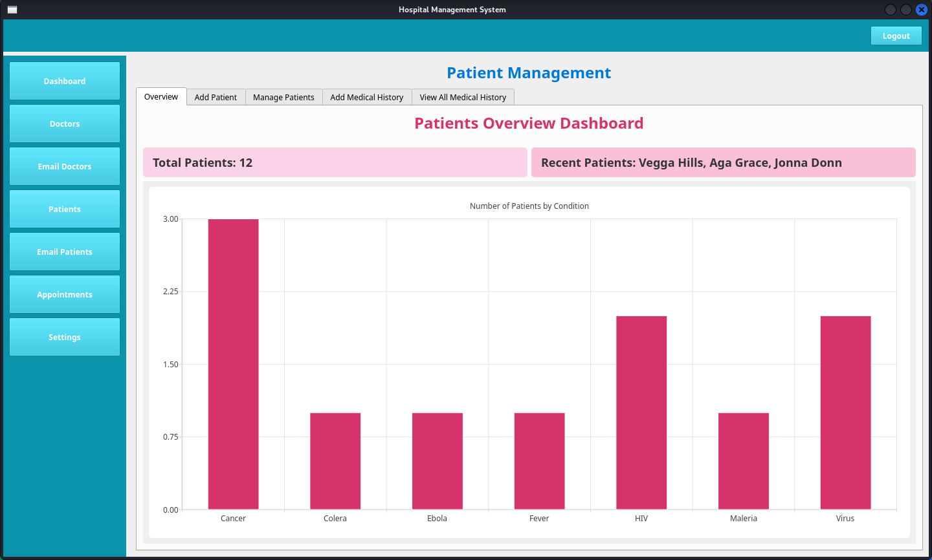932x560 pixels.
Task: Switch to the Overview tab
Action: coord(161,97)
